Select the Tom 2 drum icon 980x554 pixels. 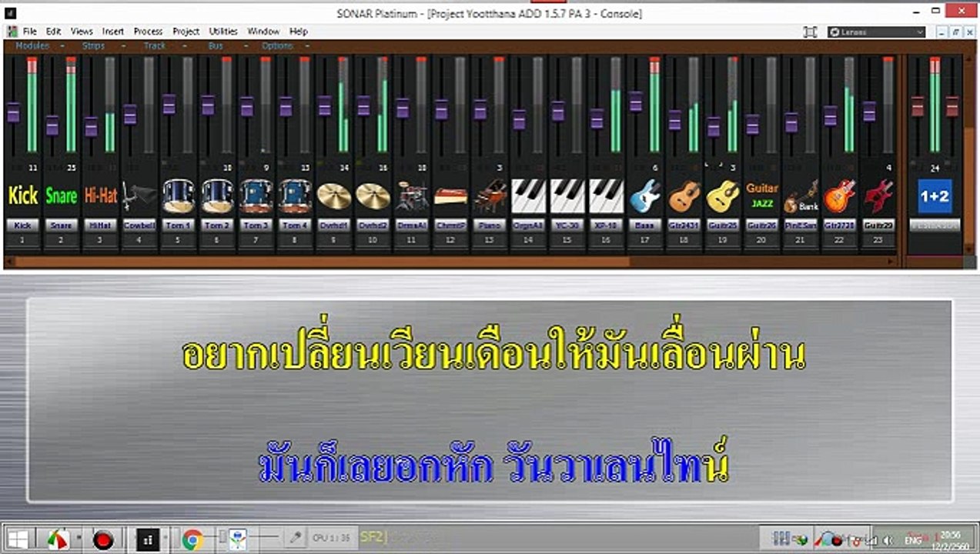click(x=217, y=196)
